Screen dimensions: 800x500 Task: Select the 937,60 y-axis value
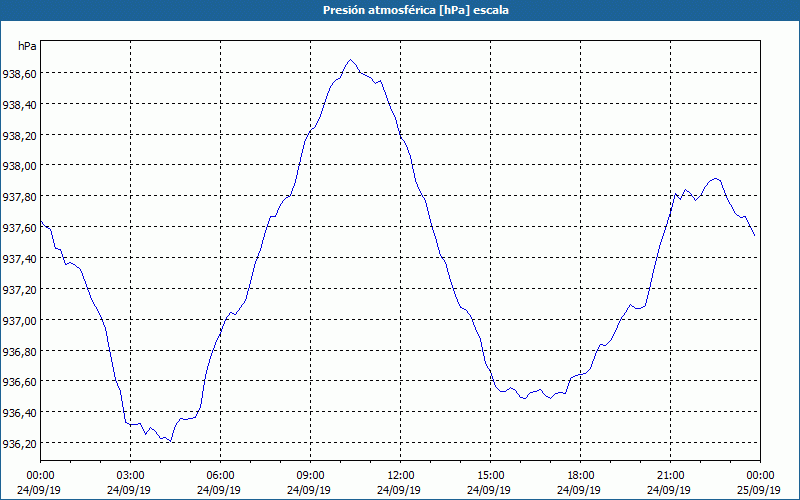point(19,228)
